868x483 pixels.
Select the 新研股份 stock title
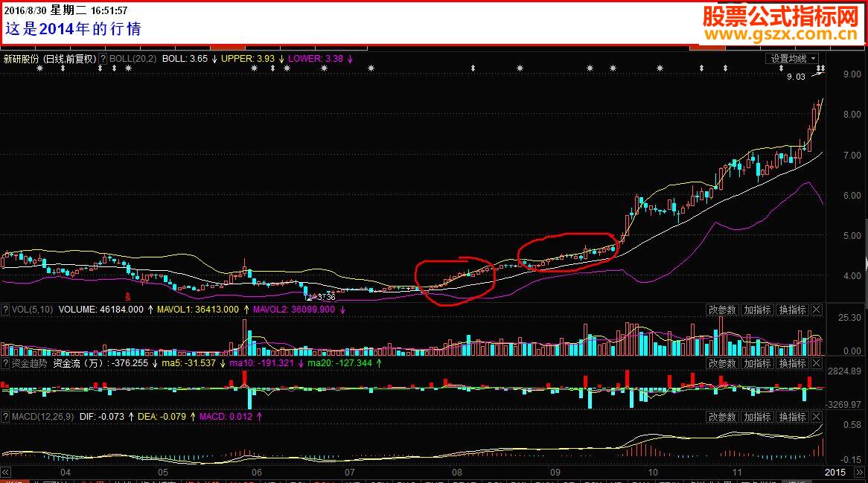pyautogui.click(x=22, y=59)
